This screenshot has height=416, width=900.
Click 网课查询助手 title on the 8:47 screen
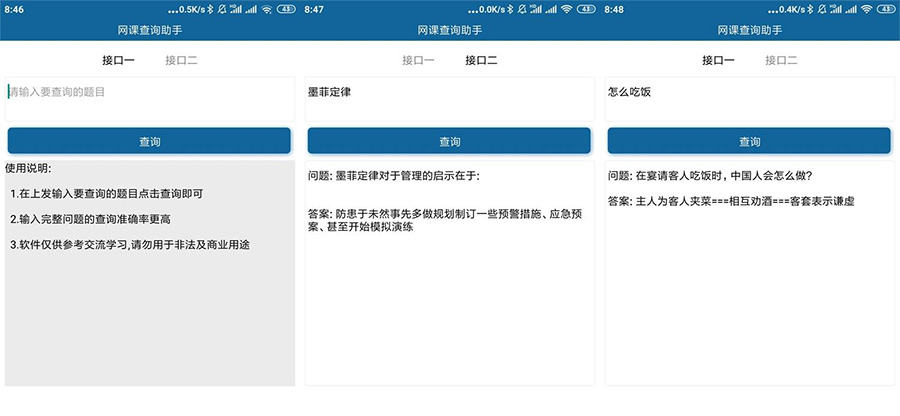pyautogui.click(x=450, y=30)
